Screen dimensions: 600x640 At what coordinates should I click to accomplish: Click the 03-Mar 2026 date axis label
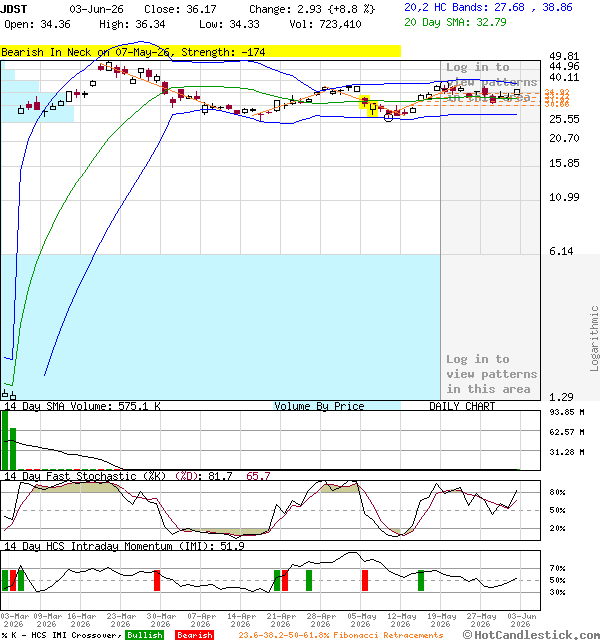coord(14,620)
